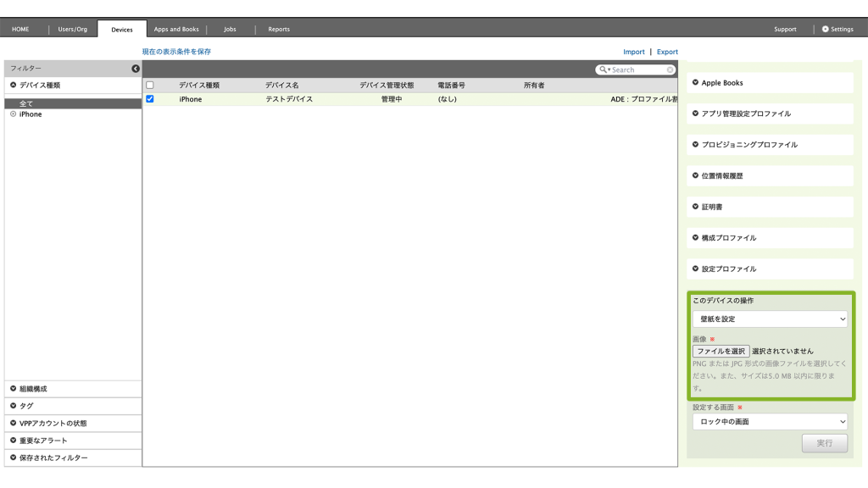Expand the iPhone tree node icon
This screenshot has height=488, width=868.
point(13,114)
